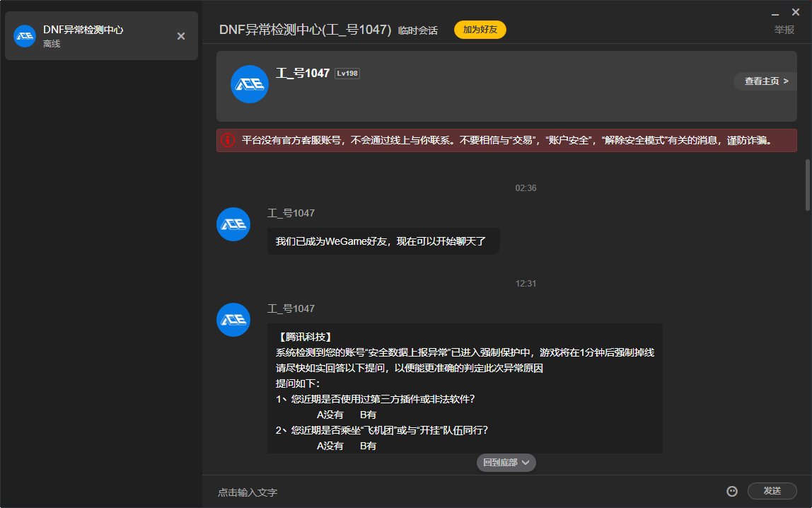Click the 【腾讯科技】 message header text

point(306,337)
